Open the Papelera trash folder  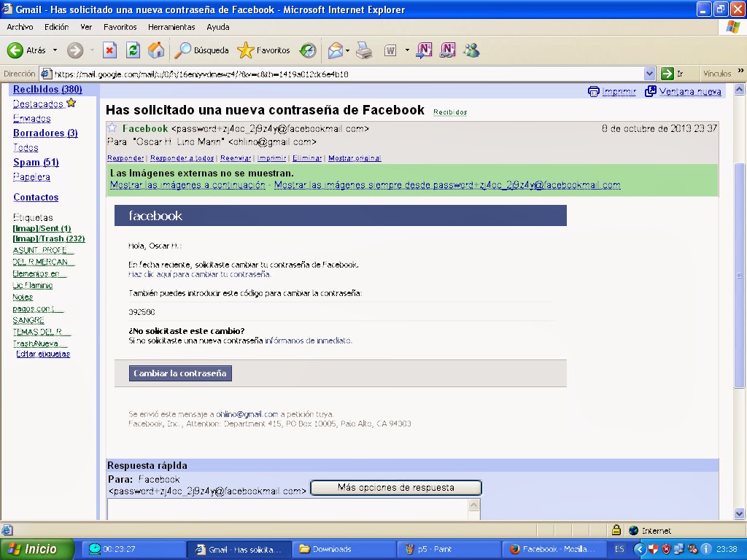point(31,176)
